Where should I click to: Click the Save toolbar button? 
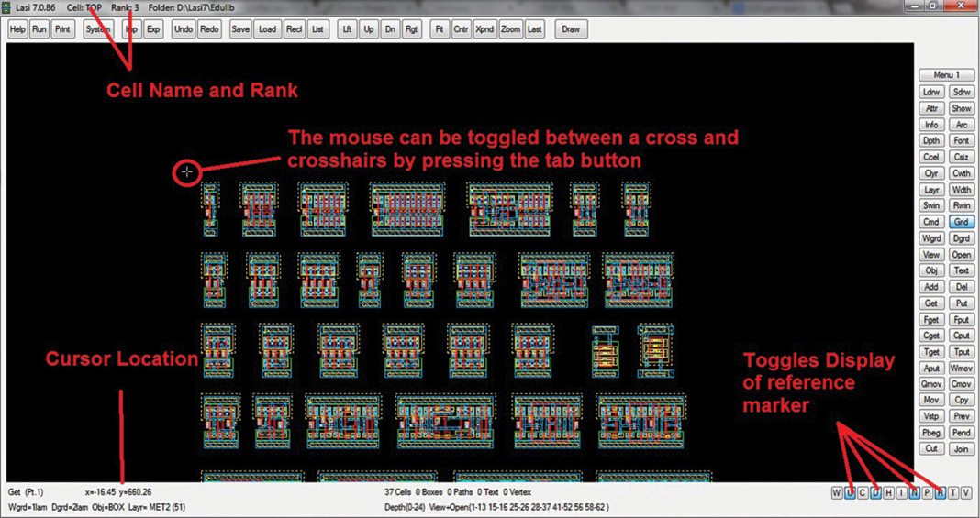click(240, 29)
